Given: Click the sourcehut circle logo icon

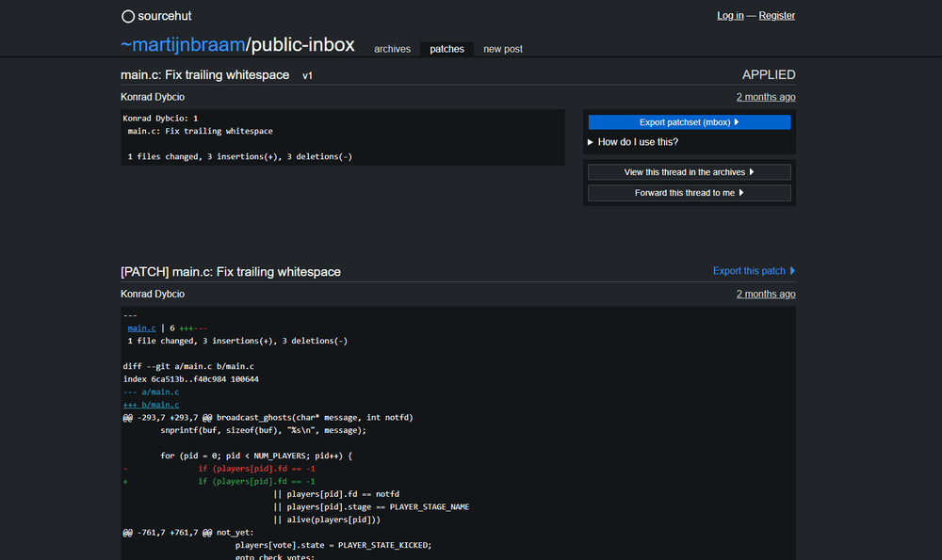Looking at the screenshot, I should (x=127, y=16).
